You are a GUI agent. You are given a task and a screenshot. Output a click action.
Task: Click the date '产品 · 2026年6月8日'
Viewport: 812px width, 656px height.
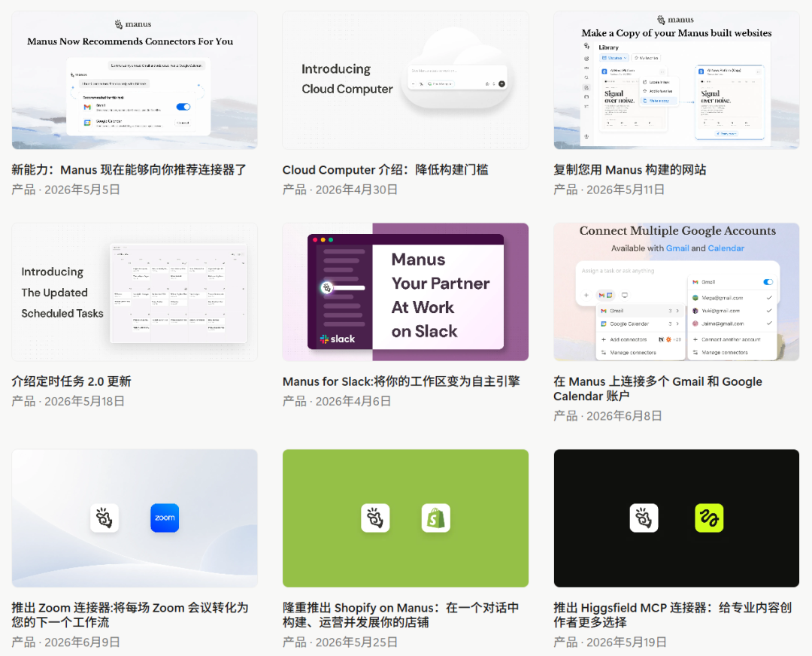(x=608, y=415)
